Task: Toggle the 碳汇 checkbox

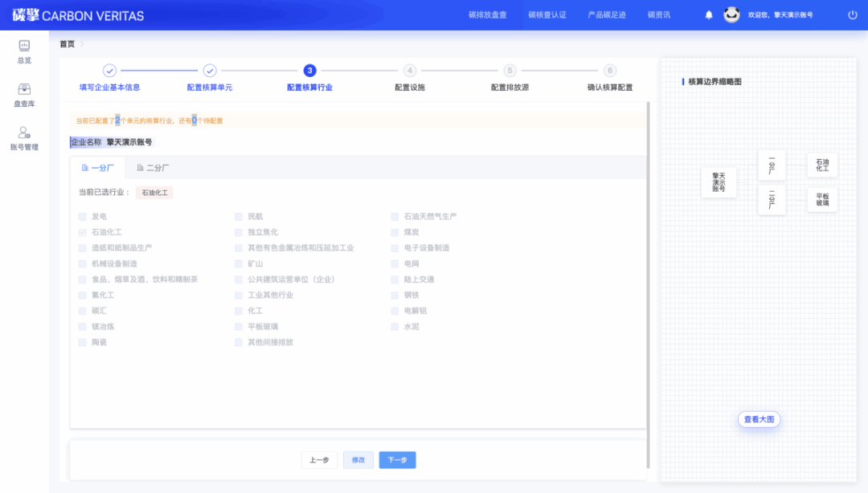Action: (83, 311)
